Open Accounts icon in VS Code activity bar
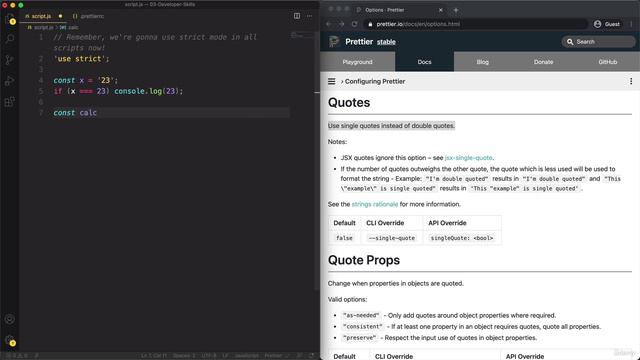This screenshot has width=640, height=360. click(x=10, y=319)
